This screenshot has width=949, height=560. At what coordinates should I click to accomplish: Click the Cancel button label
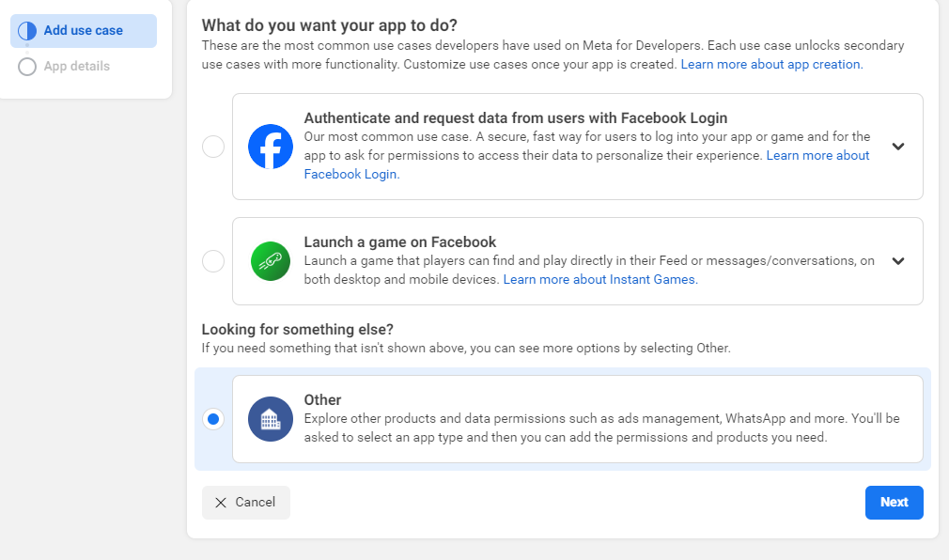point(256,503)
